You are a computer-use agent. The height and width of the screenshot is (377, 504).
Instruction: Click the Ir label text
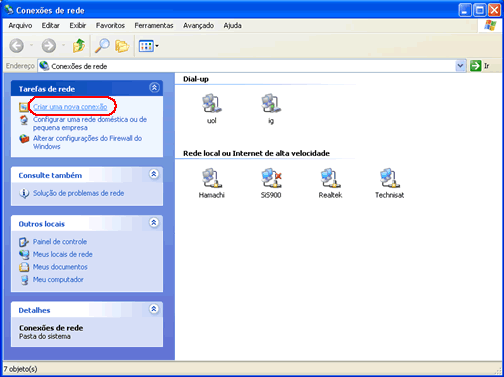[x=487, y=66]
